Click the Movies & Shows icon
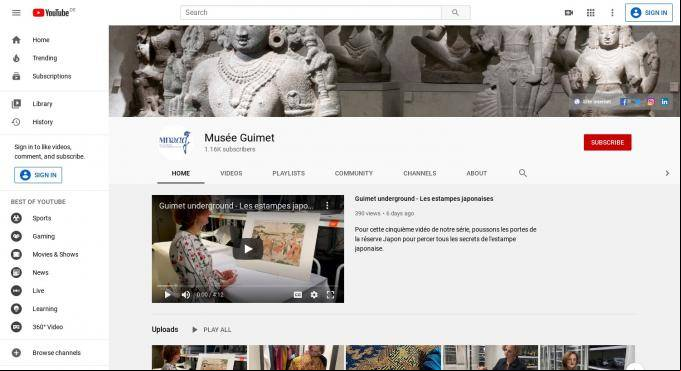This screenshot has height=371, width=681. pyautogui.click(x=17, y=255)
